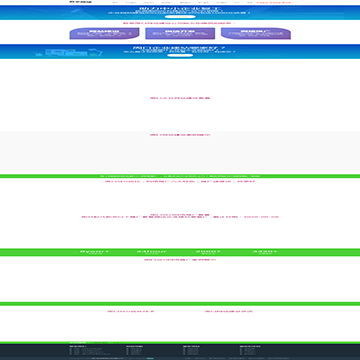The height and width of the screenshot is (360, 360).
Task: Click first icon in footer's second column
Action: (127, 349)
